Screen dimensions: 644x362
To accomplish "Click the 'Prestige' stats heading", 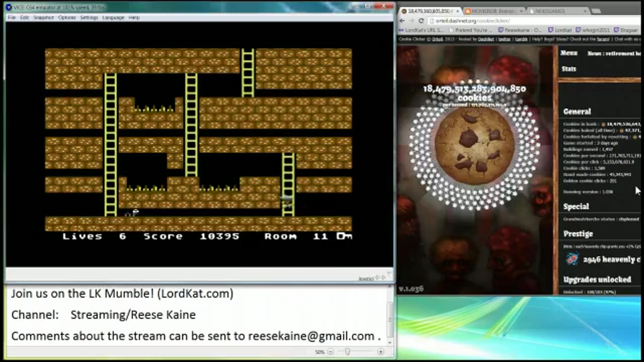I will [578, 234].
